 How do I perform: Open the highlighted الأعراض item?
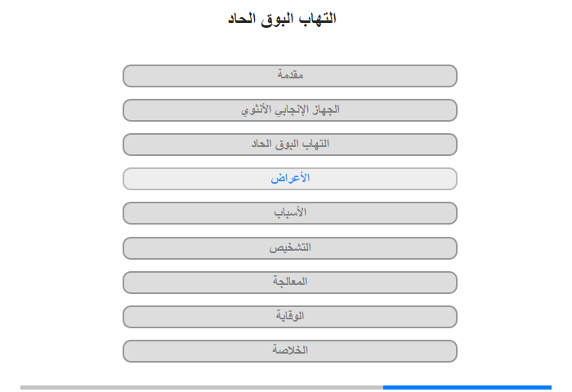click(290, 179)
